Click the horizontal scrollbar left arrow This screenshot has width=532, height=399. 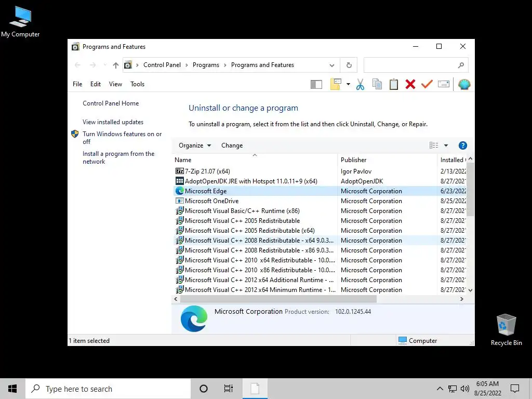click(x=176, y=299)
